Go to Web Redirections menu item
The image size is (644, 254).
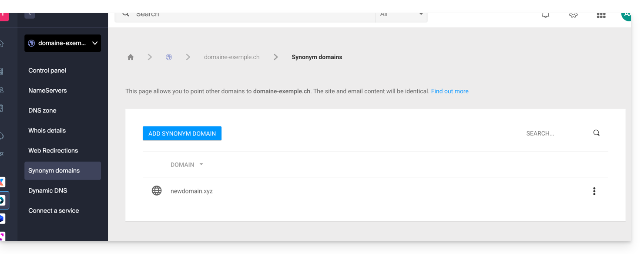[x=53, y=151]
